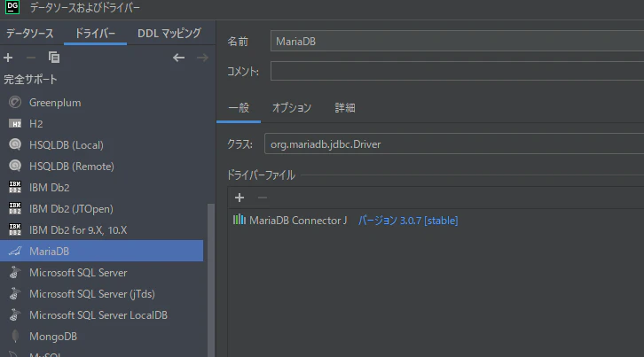The image size is (644, 357).
Task: Remove selected driver with minus icon
Action: pyautogui.click(x=31, y=58)
